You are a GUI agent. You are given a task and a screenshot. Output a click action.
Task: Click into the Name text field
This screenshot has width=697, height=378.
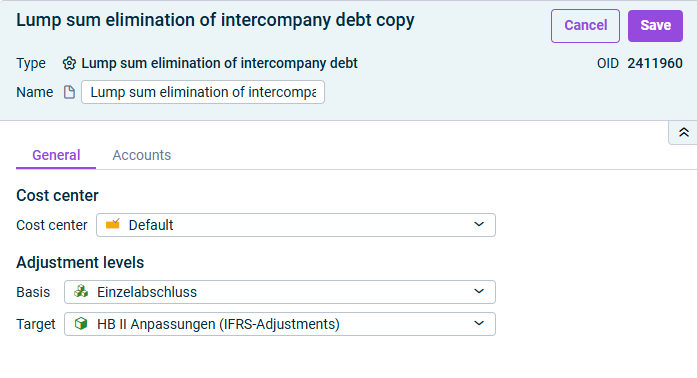[x=203, y=92]
